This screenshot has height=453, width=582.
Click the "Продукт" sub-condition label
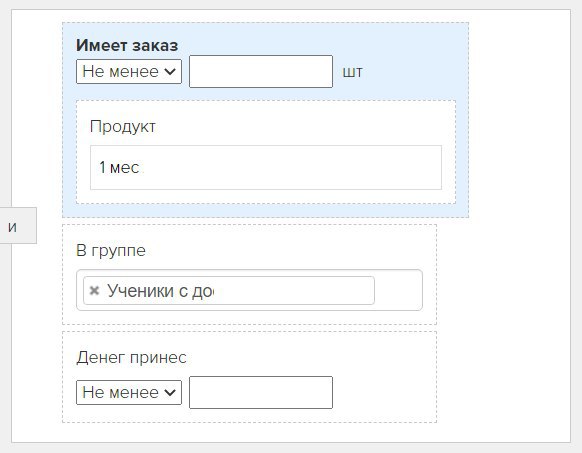122,127
